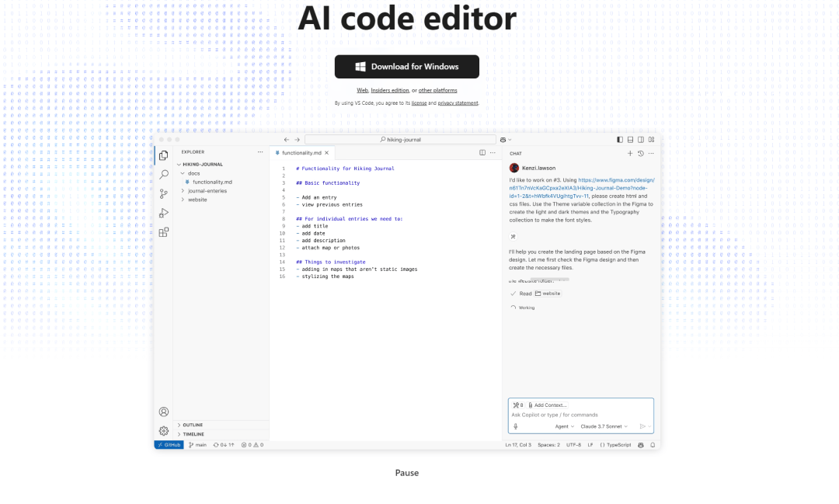The width and height of the screenshot is (839, 504).
Task: Click the Download for Windows button
Action: pyautogui.click(x=407, y=67)
